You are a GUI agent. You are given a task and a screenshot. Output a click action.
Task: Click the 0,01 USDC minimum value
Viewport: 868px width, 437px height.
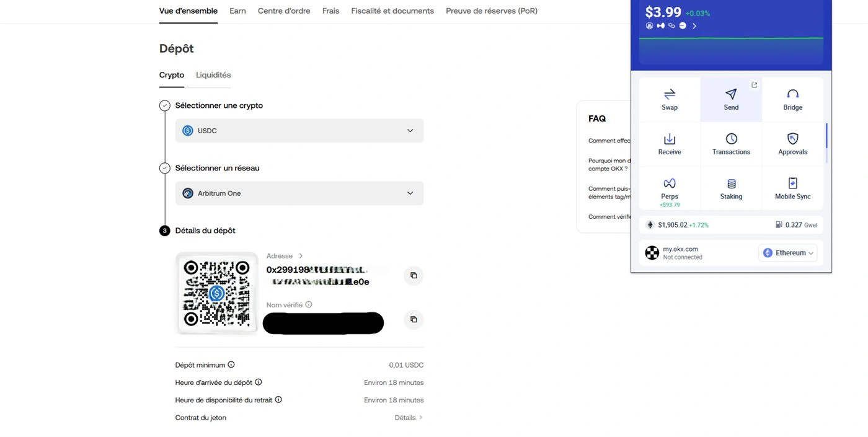(406, 365)
